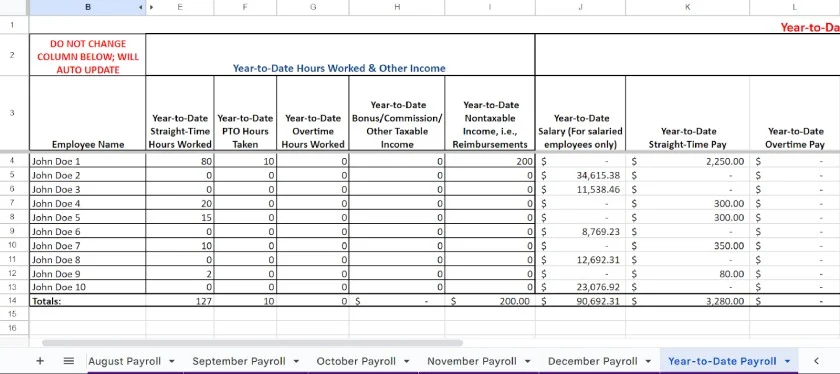Image resolution: width=840 pixels, height=374 pixels.
Task: Select John Doe 10 salary value '23,076.92'
Action: (x=580, y=287)
